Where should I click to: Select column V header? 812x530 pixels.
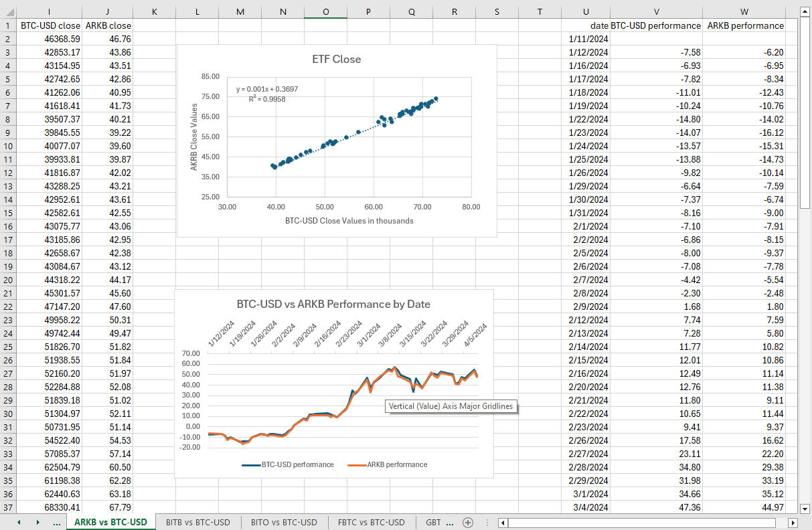pos(656,12)
